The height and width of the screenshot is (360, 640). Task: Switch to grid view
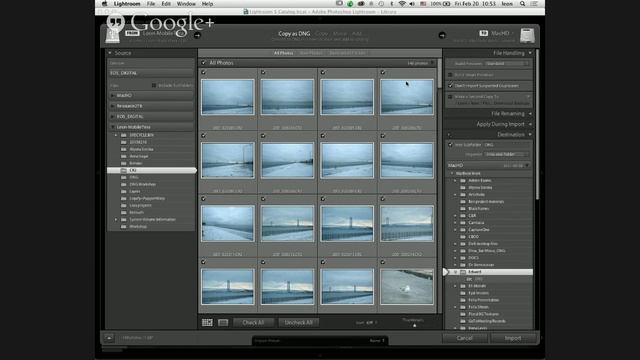[x=207, y=322]
